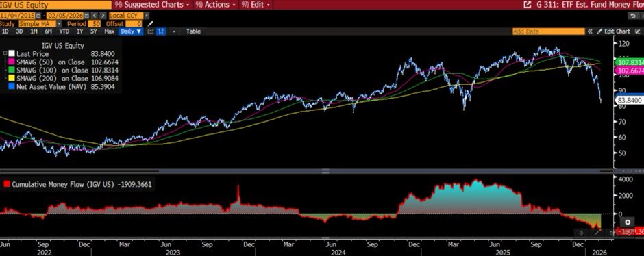Open the Actions dropdown menu
The image size is (644, 256).
click(216, 5)
